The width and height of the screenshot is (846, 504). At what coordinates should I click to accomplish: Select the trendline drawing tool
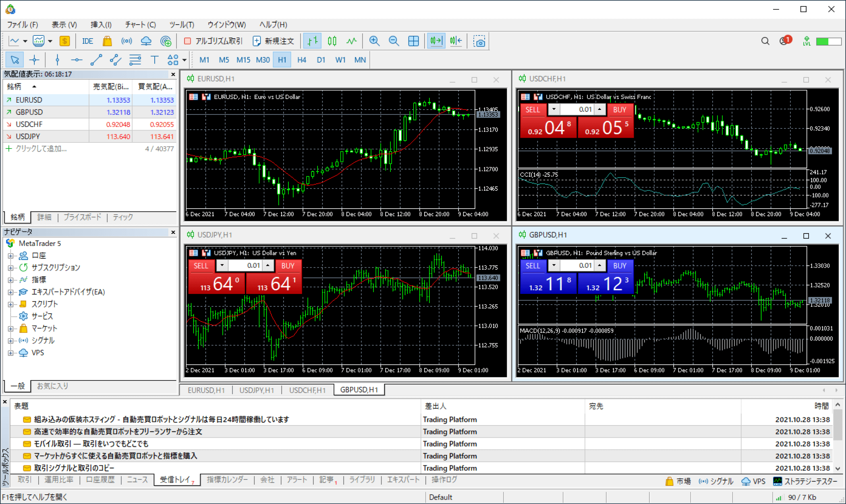[96, 60]
